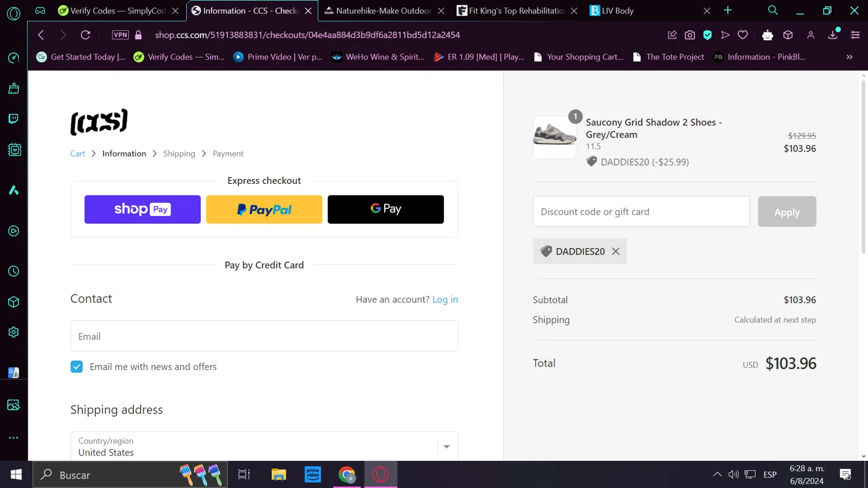Pay with Google Pay button
Image resolution: width=868 pixels, height=488 pixels.
(385, 209)
